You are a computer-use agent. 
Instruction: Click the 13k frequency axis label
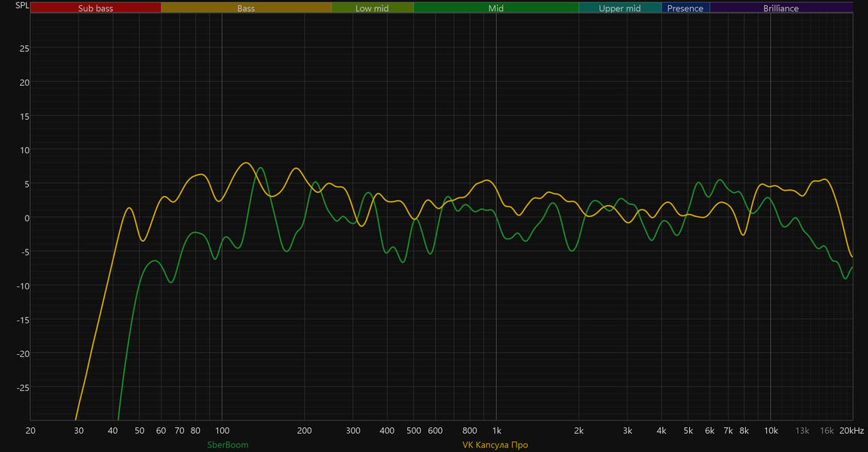point(802,431)
